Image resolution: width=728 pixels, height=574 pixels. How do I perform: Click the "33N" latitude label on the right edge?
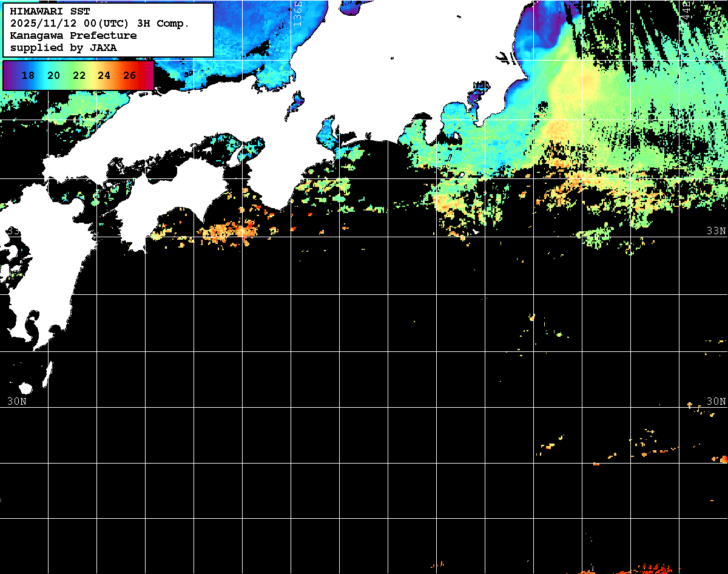click(716, 231)
